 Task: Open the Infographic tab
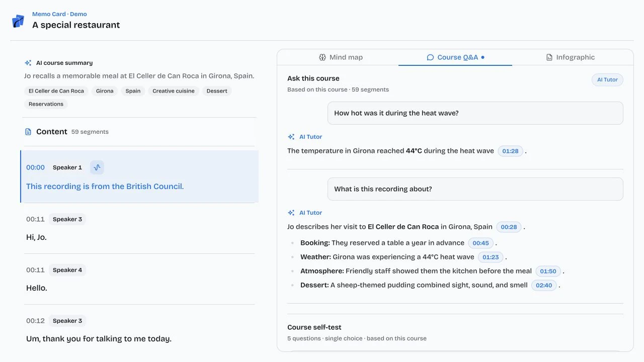point(571,57)
